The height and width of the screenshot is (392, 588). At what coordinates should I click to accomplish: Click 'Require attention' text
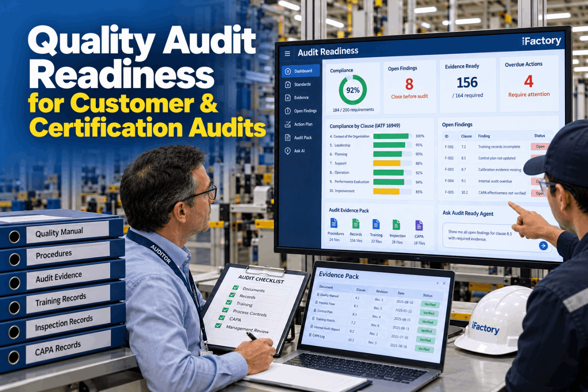click(x=529, y=94)
